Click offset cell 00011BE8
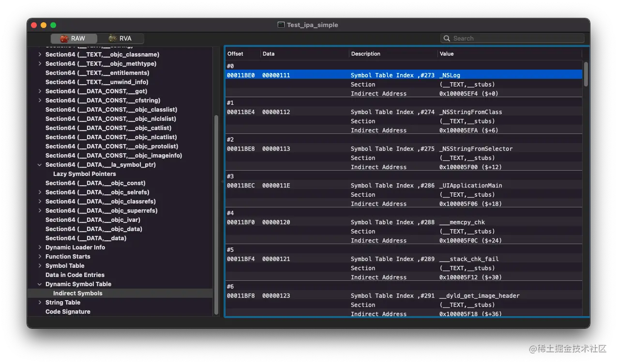The image size is (617, 364). (x=241, y=148)
